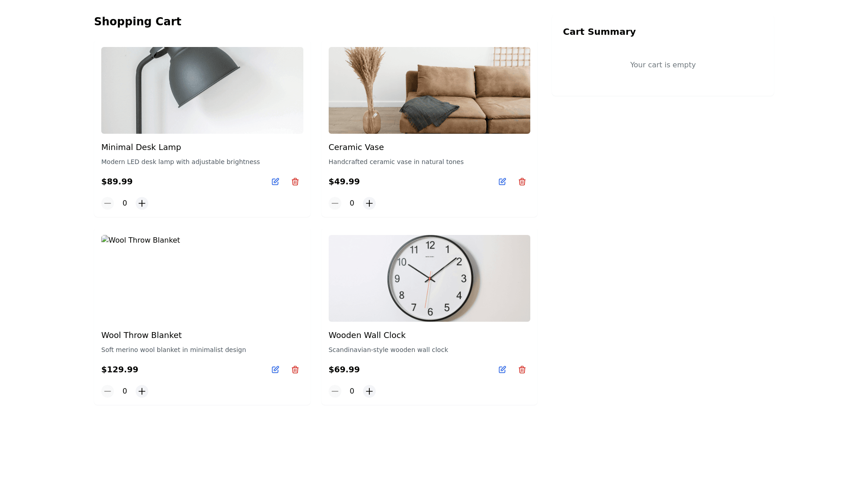The height and width of the screenshot is (488, 868).
Task: Open edit for Wool Throw Blanket
Action: point(275,370)
